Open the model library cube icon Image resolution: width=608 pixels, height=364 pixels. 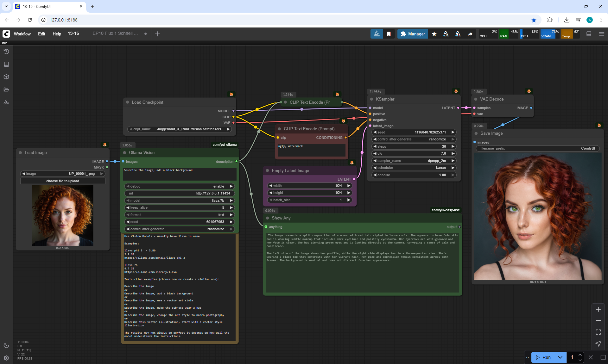6,77
